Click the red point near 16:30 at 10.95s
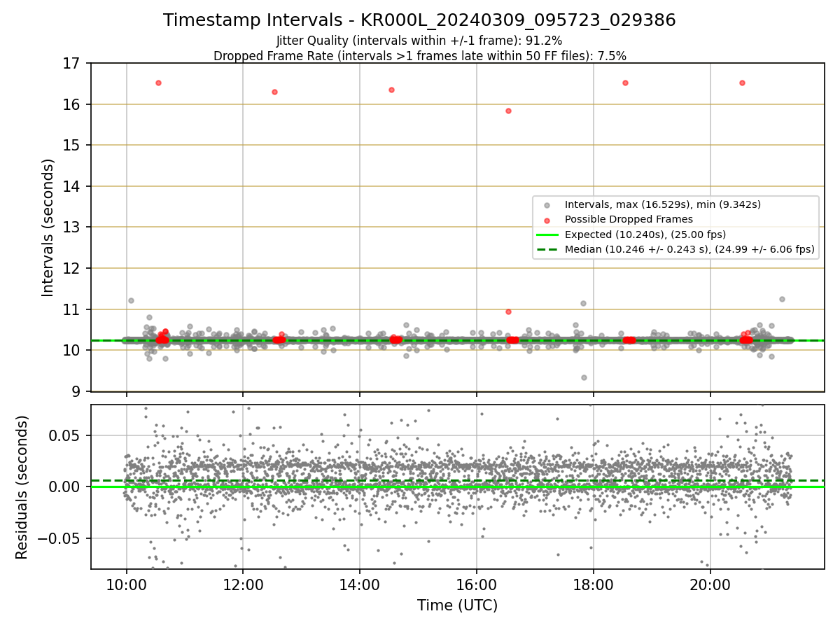Image resolution: width=840 pixels, height=630 pixels. click(x=508, y=311)
